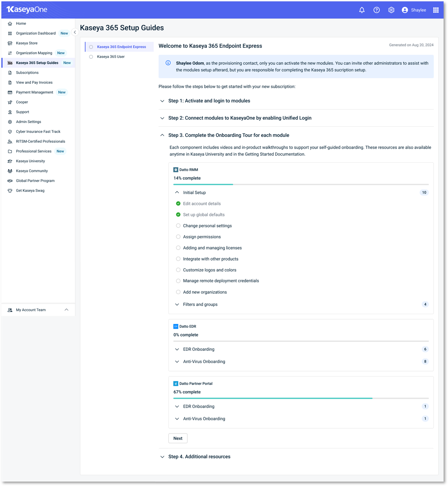Open the Support page link
The width and height of the screenshot is (448, 486).
click(x=22, y=112)
